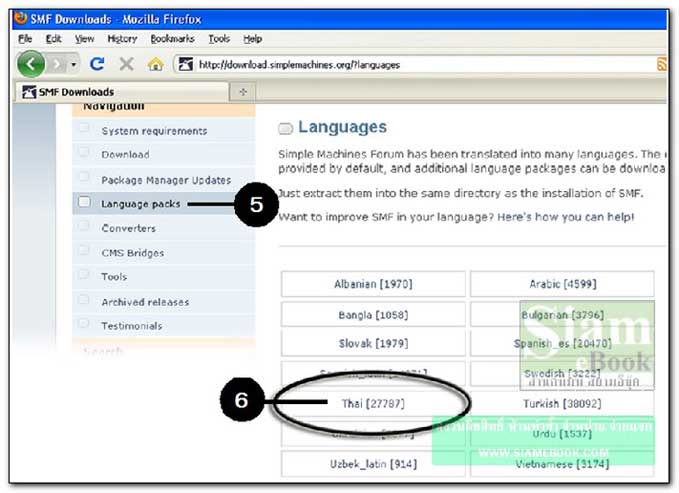Open the back/forward history dropdown arrow
This screenshot has width=679, height=493.
[x=74, y=65]
